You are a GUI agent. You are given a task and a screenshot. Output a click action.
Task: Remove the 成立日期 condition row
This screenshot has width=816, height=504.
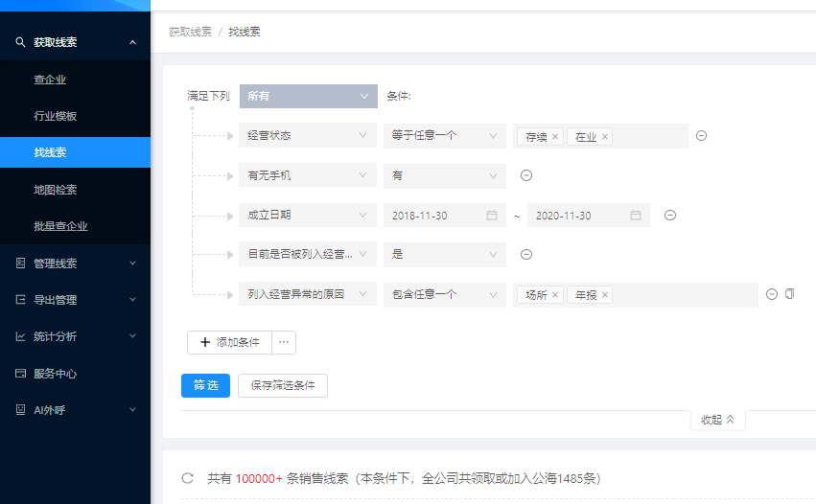tap(670, 216)
